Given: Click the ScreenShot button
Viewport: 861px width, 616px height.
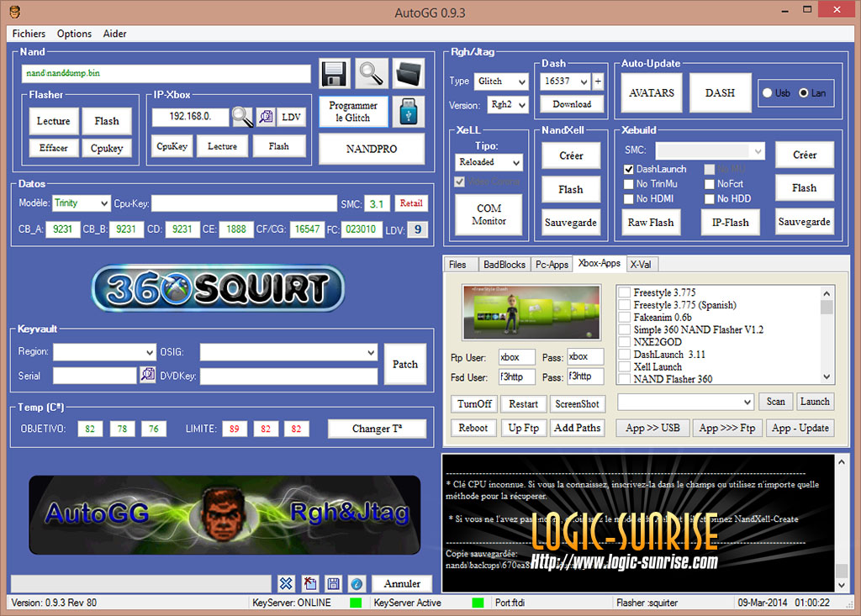Looking at the screenshot, I should pos(577,404).
